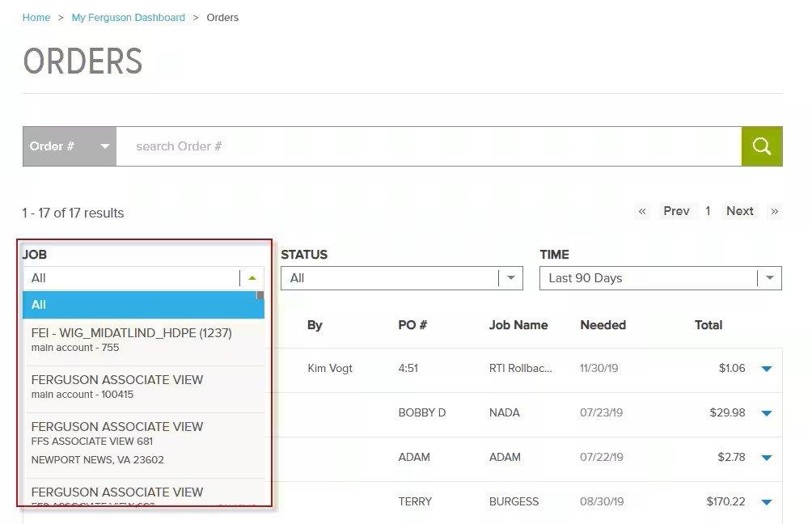Click the green search magnifier button
This screenshot has height=524, width=812.
point(762,146)
